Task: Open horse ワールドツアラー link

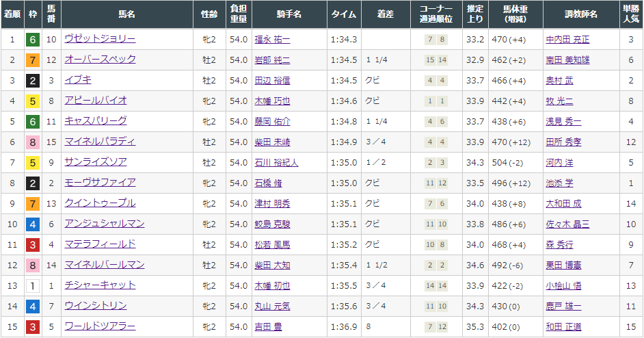Action: pos(100,327)
